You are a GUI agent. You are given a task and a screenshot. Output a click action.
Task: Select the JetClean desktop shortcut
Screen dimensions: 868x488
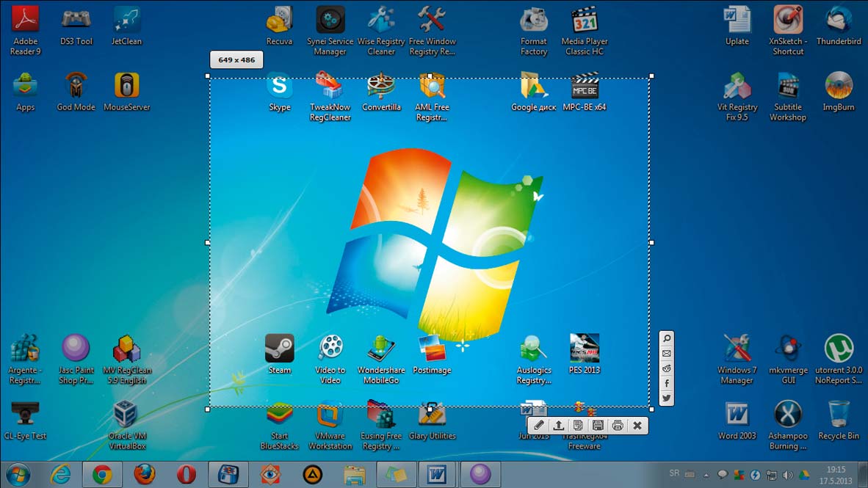coord(127,26)
